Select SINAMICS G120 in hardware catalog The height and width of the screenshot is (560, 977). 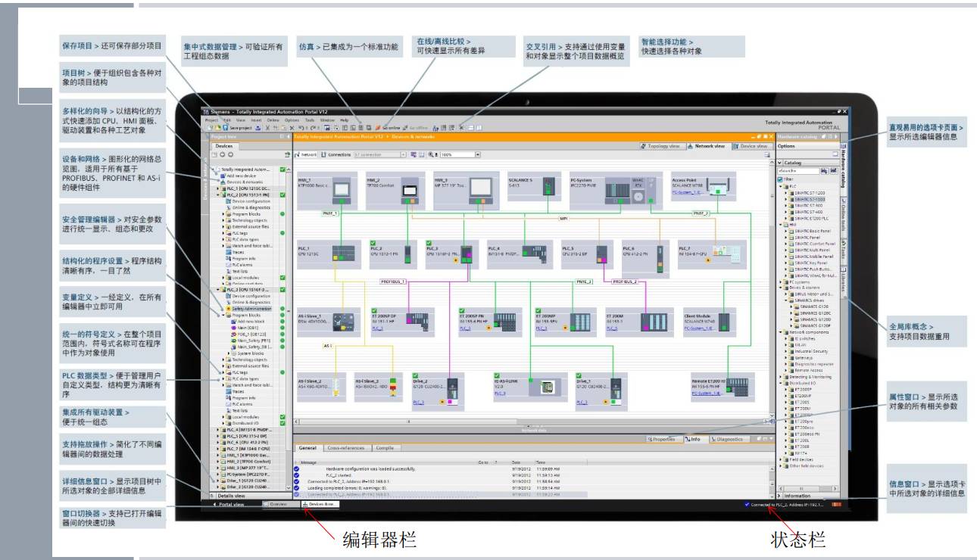point(814,306)
